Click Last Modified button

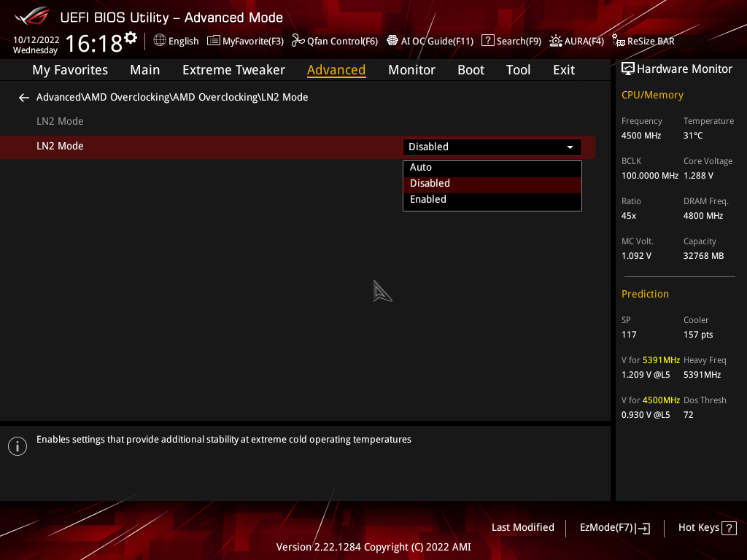pos(522,528)
